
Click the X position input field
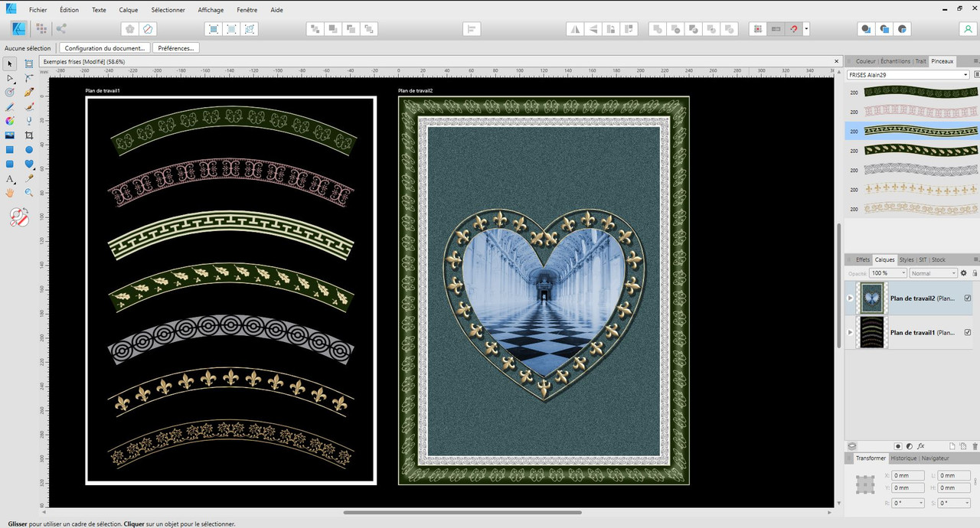click(x=910, y=475)
